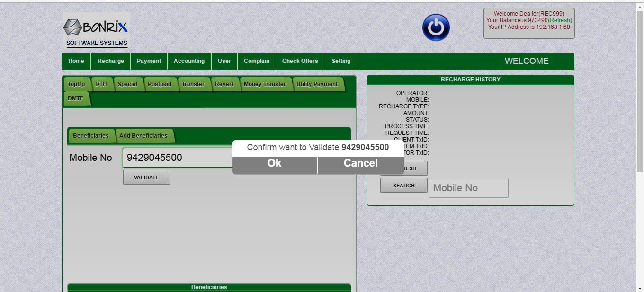
Task: Open the Home menu
Action: click(76, 61)
